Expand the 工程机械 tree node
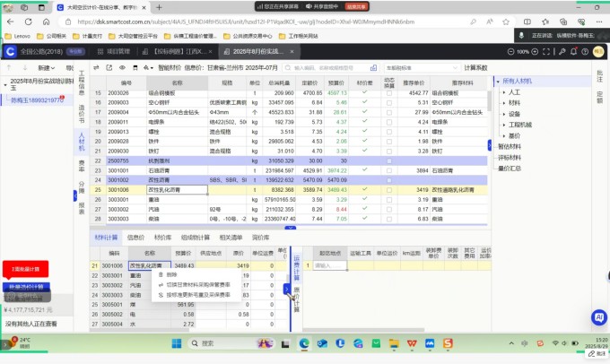 [503, 125]
